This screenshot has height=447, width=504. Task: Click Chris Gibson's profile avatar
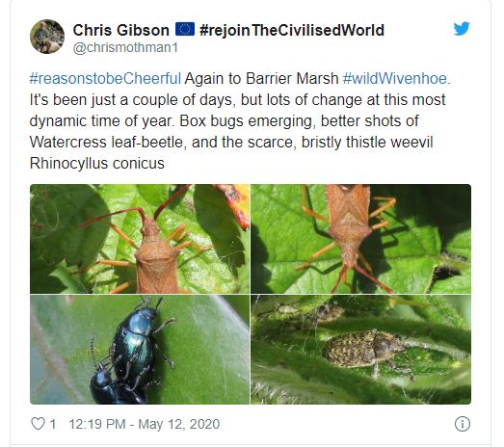[47, 37]
